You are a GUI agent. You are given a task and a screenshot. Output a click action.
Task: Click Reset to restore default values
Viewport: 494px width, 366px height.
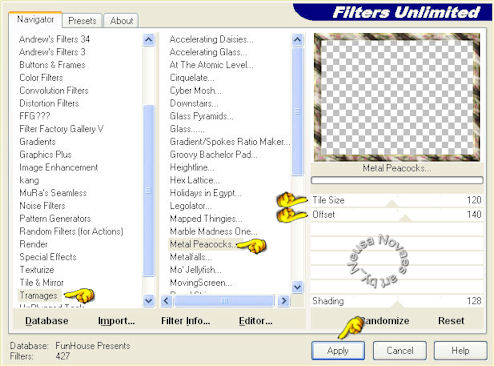click(451, 321)
